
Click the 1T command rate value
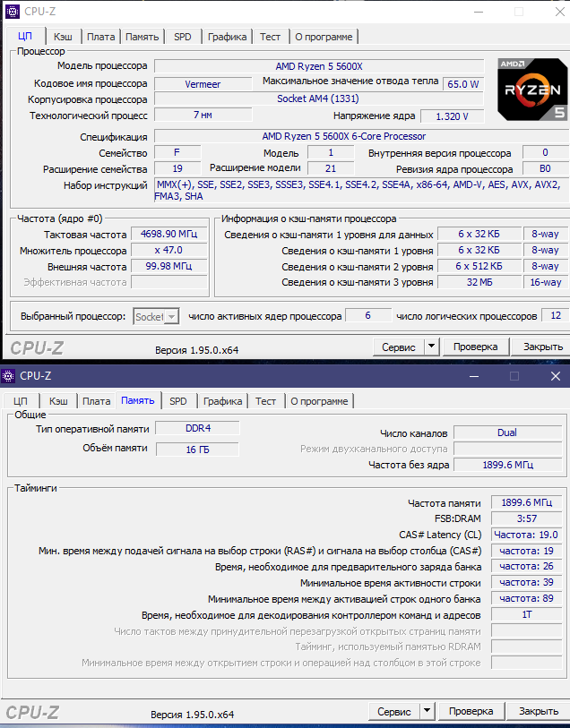(x=526, y=614)
